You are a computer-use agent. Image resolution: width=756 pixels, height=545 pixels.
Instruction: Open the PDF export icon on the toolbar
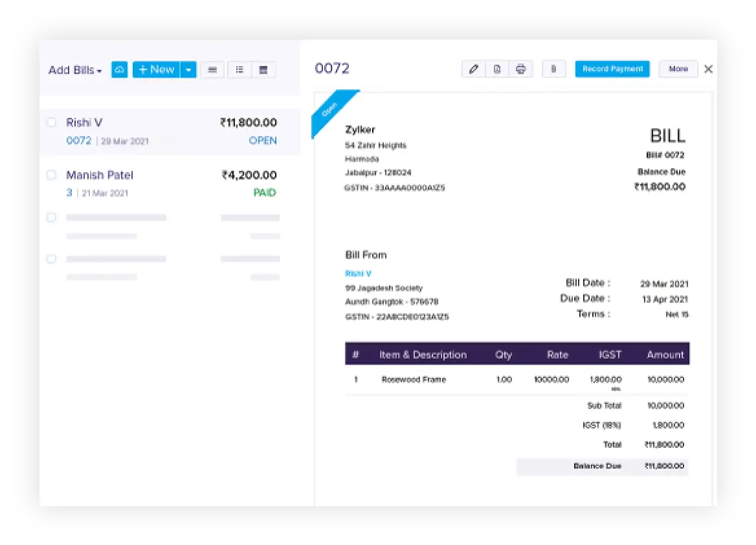(x=497, y=69)
